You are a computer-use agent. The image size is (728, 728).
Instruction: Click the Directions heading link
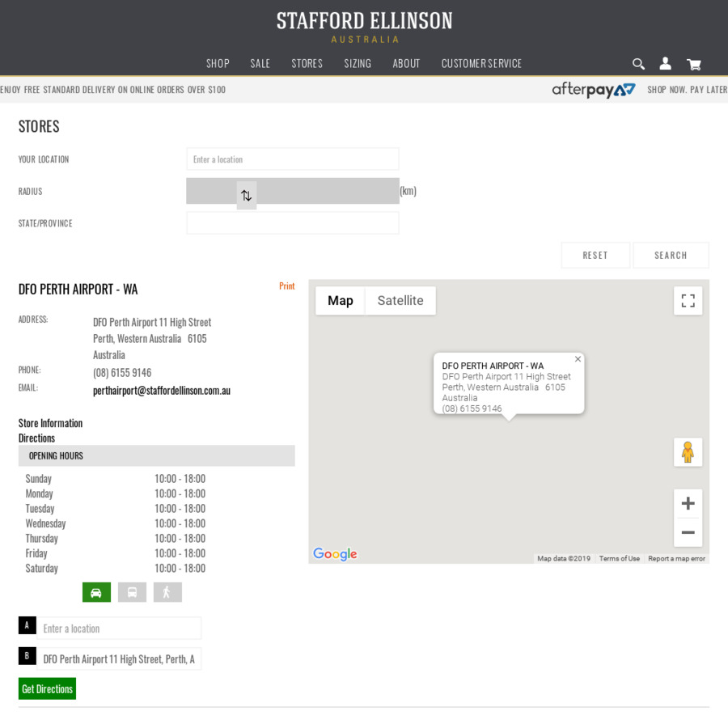36,438
